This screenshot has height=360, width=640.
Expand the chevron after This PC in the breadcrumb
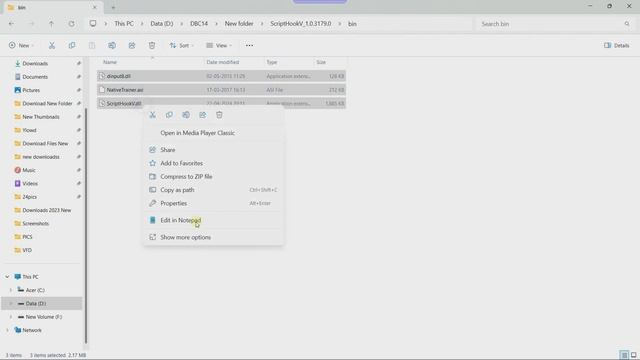[142, 24]
